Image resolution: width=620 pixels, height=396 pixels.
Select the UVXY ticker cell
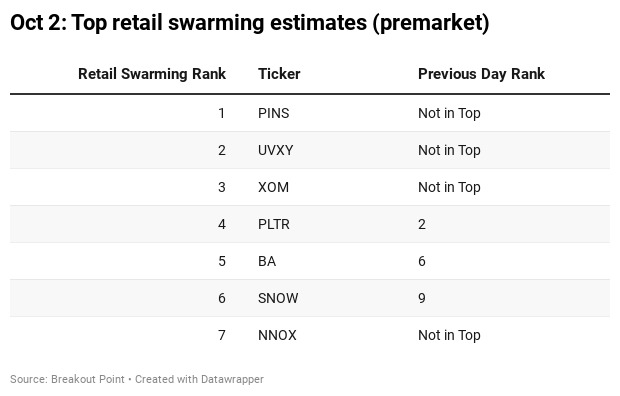click(x=276, y=150)
